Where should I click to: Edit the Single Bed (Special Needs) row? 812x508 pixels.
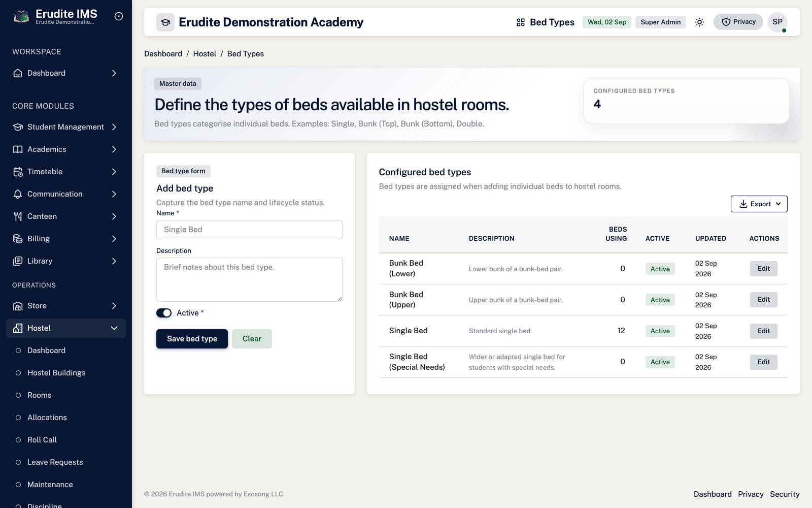coord(764,362)
